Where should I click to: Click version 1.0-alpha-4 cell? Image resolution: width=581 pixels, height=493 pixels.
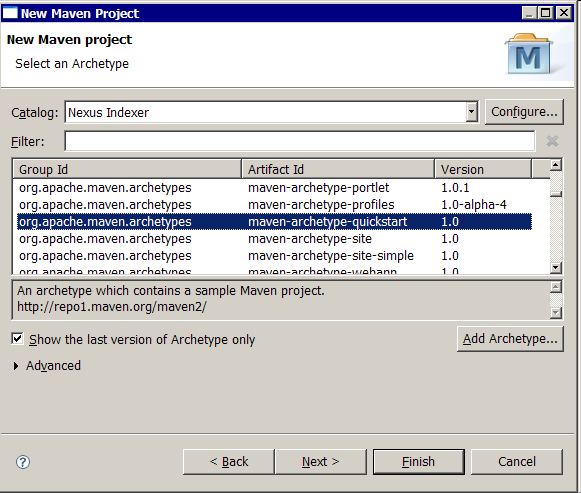pos(474,204)
